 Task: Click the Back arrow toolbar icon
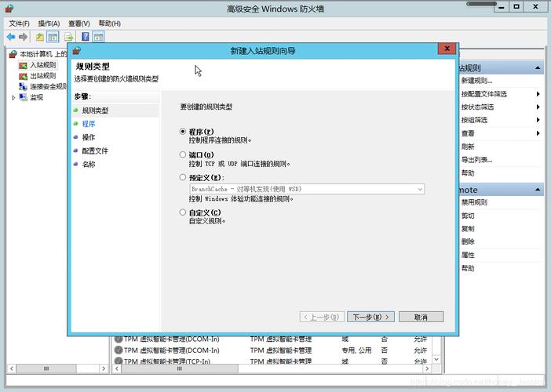pos(11,37)
